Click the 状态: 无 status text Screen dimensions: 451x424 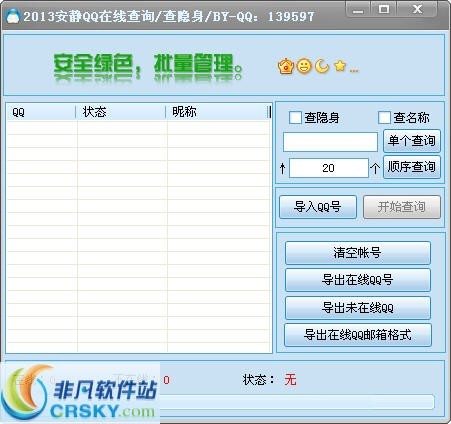[269, 380]
